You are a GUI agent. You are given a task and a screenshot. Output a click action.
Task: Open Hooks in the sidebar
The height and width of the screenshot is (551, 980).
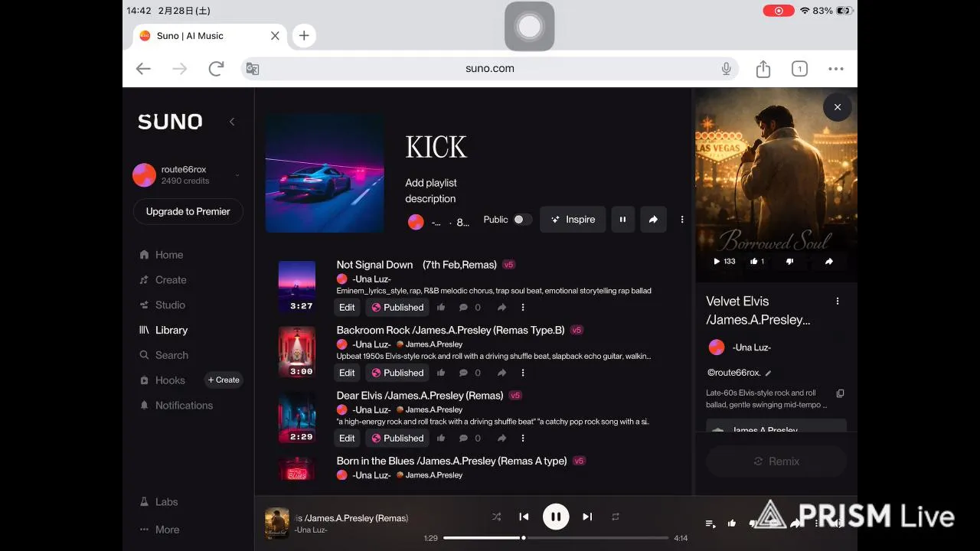pos(162,380)
